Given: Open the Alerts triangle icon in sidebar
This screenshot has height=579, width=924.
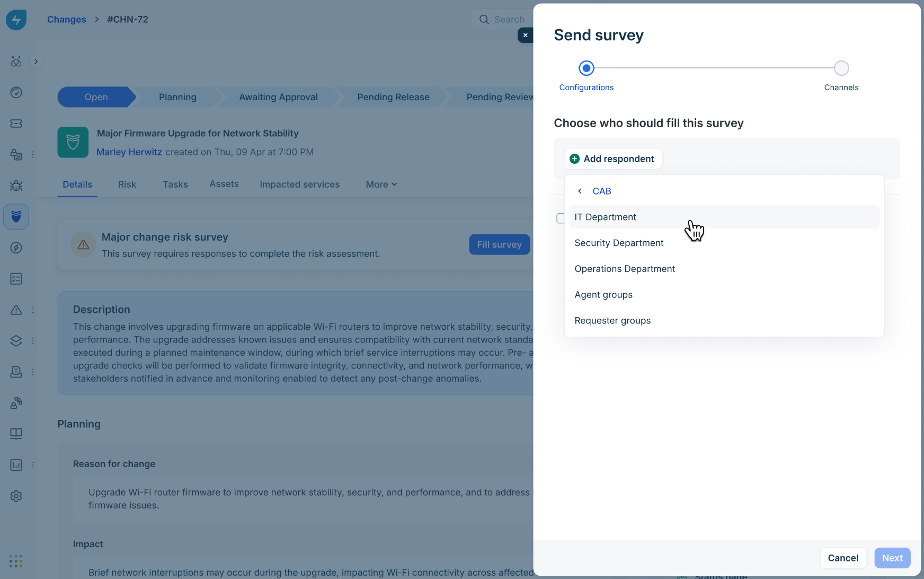Looking at the screenshot, I should [16, 310].
